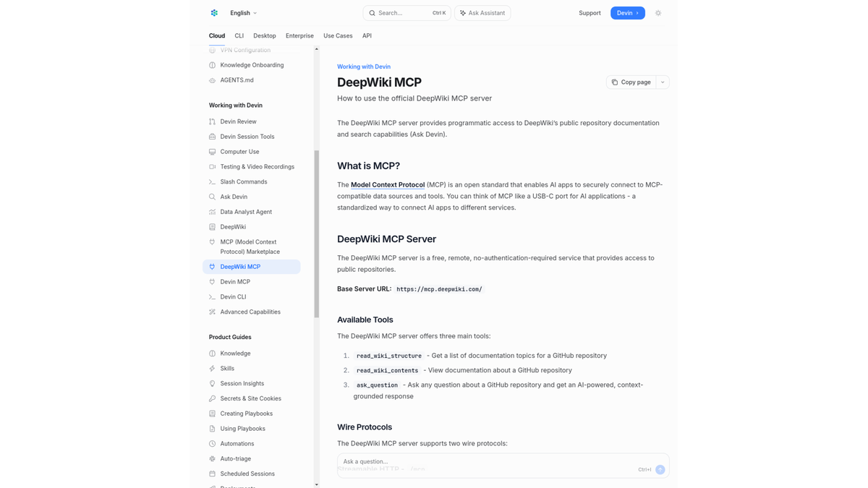The height and width of the screenshot is (488, 868).
Task: Click the Secrets & Site Cookies key icon
Action: point(213,398)
